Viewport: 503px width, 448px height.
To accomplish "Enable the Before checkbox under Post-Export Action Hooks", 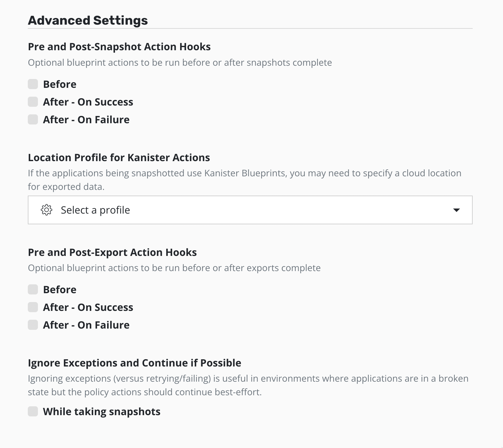I will click(x=33, y=290).
